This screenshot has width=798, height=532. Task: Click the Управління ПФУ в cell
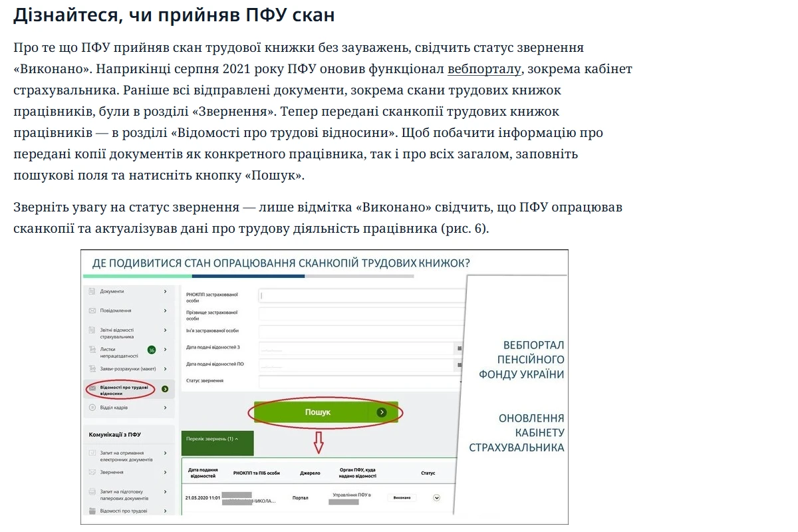coord(352,495)
